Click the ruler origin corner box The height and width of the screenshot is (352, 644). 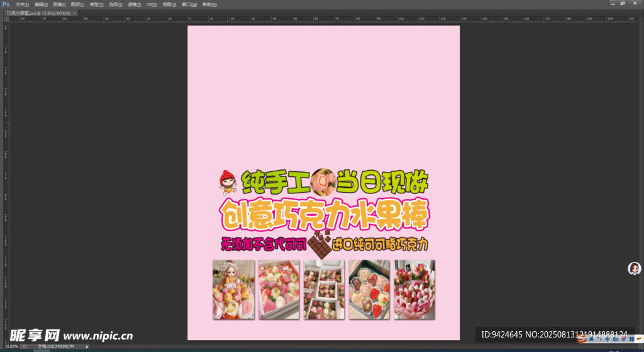(5, 20)
